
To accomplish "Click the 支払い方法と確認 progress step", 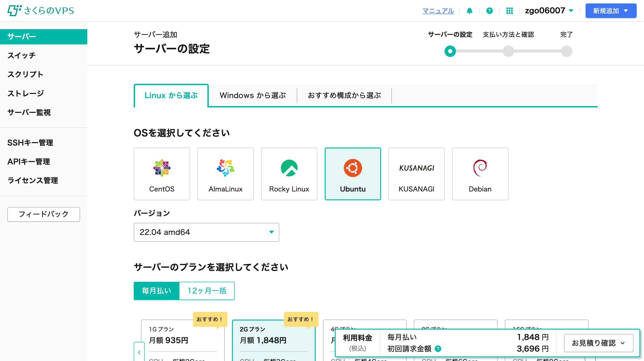I will point(508,35).
